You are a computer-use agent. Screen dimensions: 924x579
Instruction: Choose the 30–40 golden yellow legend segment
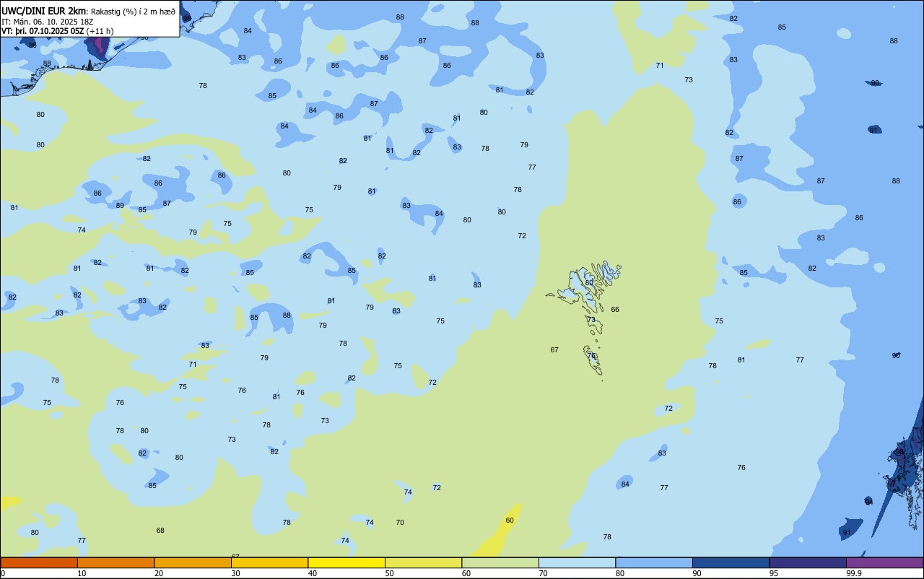point(269,562)
